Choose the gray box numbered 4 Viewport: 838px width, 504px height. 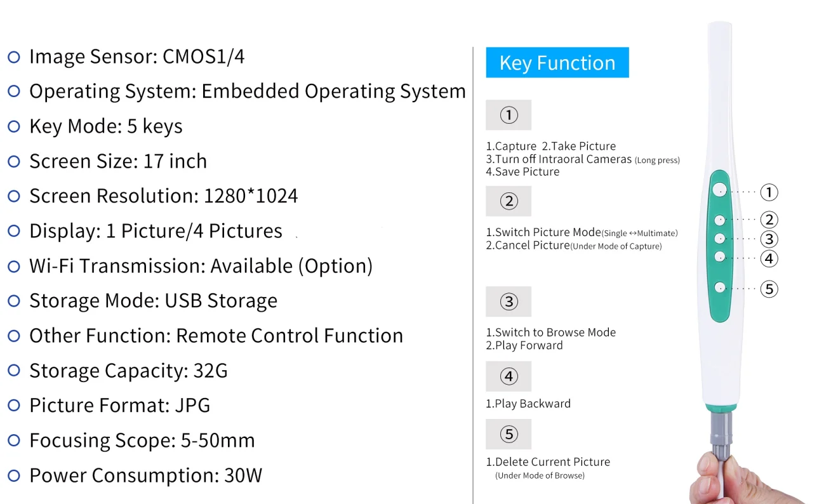[509, 376]
